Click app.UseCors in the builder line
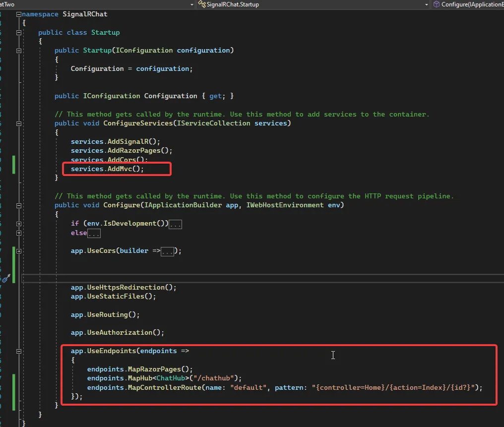The image size is (504, 427). click(x=93, y=251)
